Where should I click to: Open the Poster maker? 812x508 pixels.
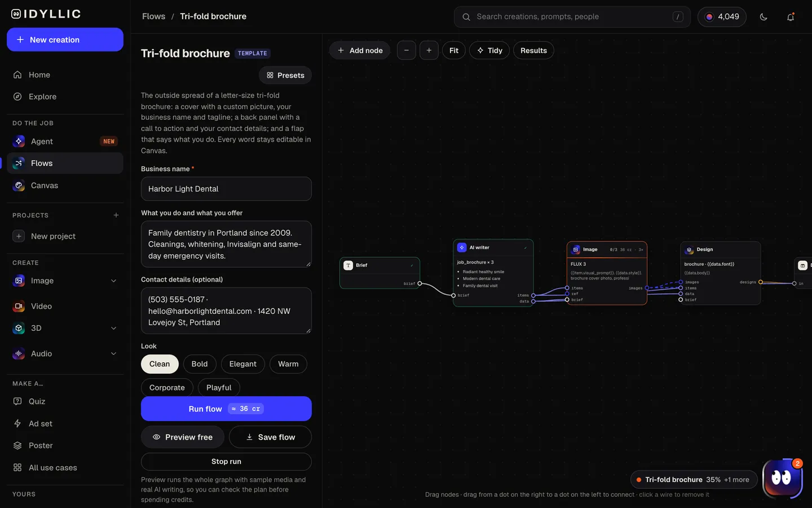click(x=65, y=445)
